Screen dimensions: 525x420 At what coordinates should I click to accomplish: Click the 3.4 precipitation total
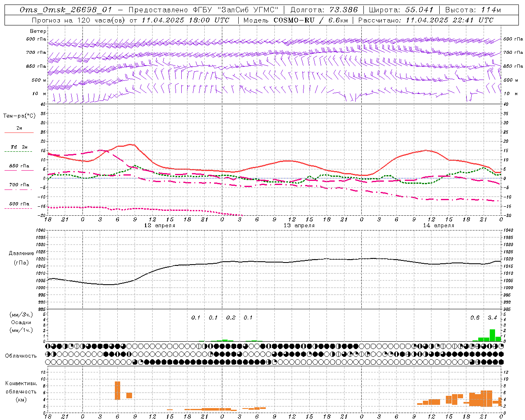(x=492, y=318)
